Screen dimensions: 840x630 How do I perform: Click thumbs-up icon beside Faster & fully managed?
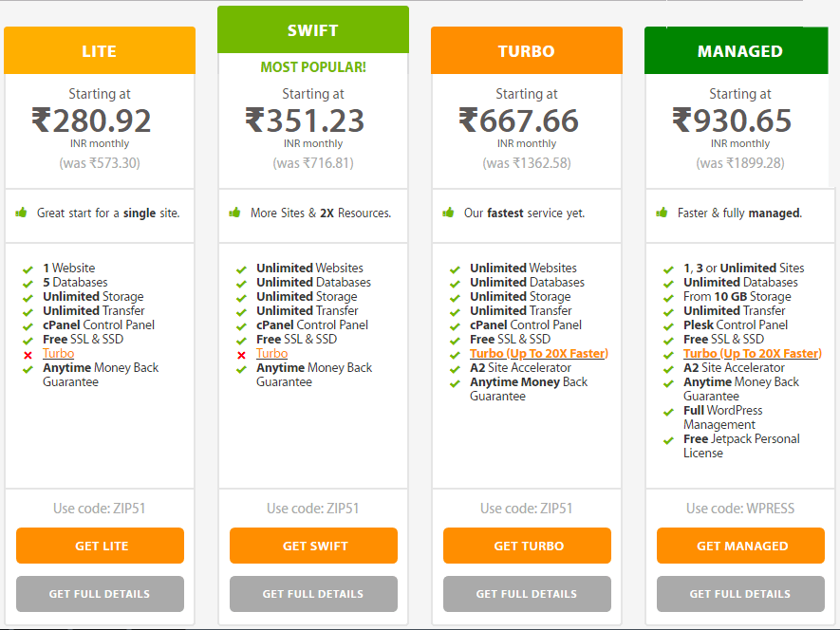click(662, 213)
